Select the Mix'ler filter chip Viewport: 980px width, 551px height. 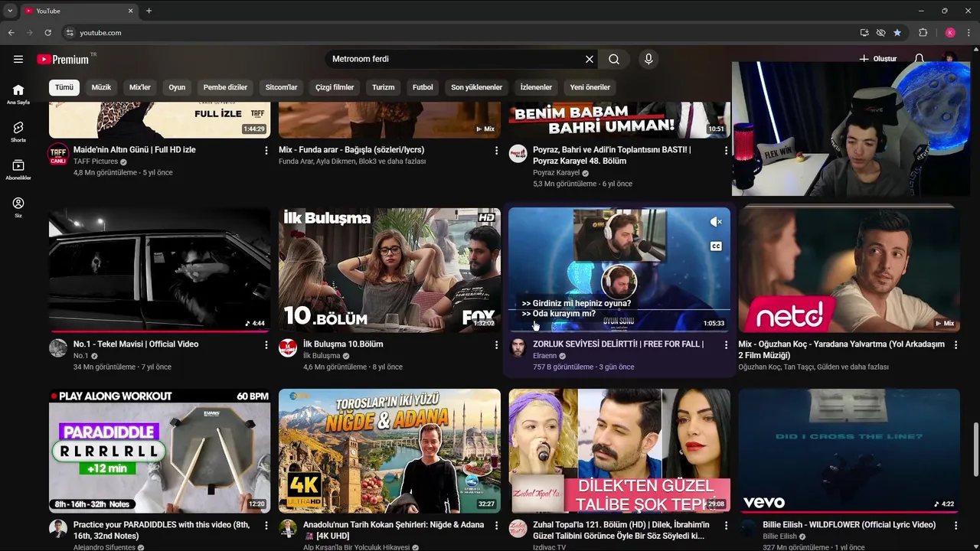coord(140,87)
